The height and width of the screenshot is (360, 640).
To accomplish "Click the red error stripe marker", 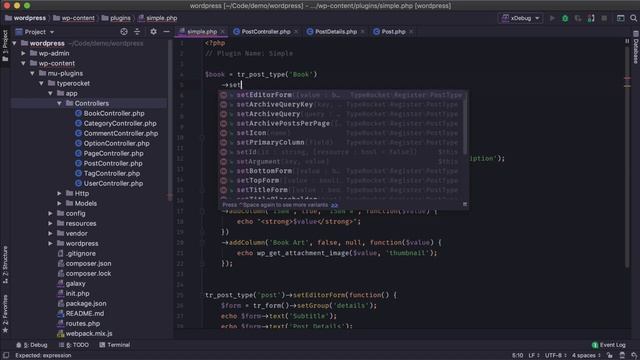I will point(627,78).
